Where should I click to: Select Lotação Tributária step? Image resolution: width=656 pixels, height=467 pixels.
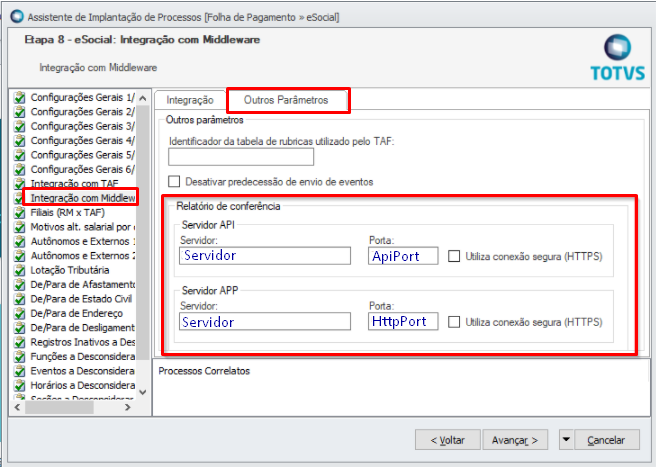pos(70,270)
